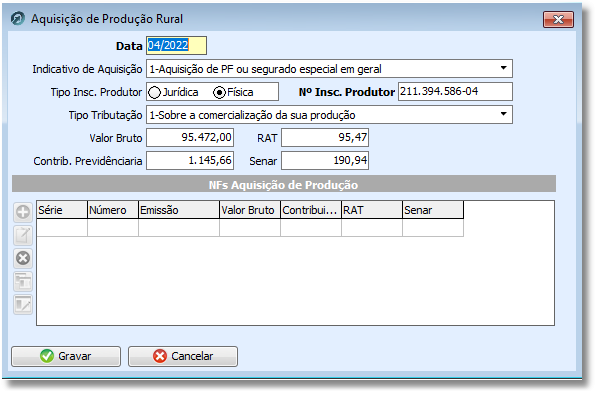Select the Jurídica radio button
The image size is (596, 394).
coord(154,92)
